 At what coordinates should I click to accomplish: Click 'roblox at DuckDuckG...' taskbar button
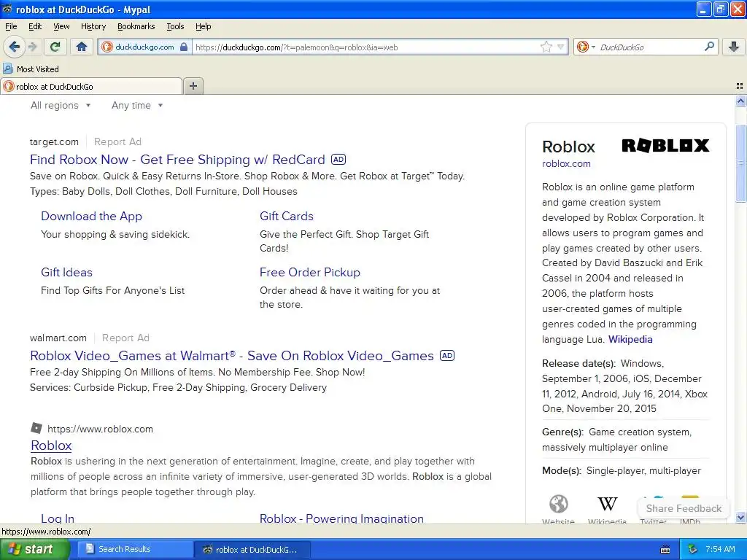[x=252, y=549]
